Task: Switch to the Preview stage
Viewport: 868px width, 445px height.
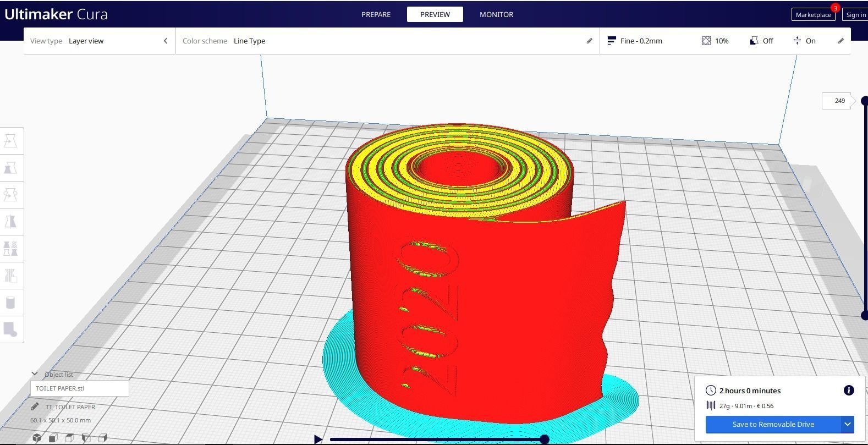Action: coord(435,14)
